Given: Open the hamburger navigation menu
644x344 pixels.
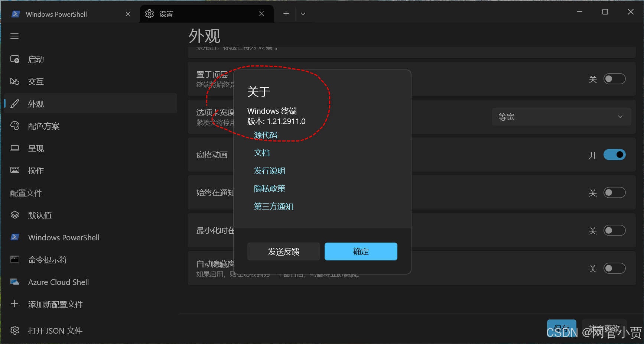Looking at the screenshot, I should [x=14, y=36].
